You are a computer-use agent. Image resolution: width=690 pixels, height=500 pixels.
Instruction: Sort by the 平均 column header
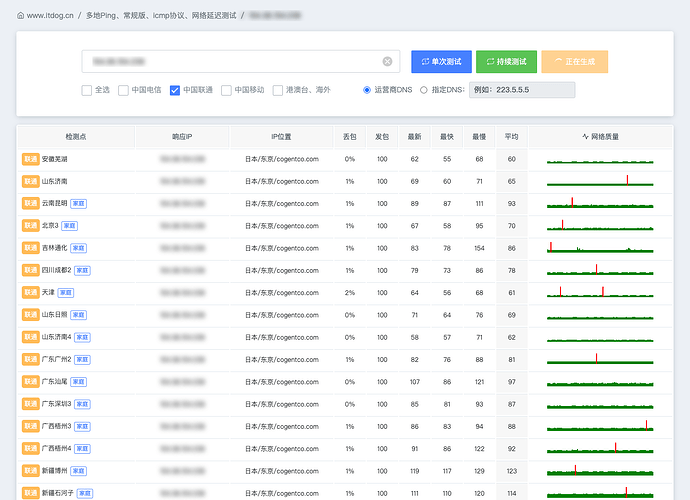click(x=511, y=137)
